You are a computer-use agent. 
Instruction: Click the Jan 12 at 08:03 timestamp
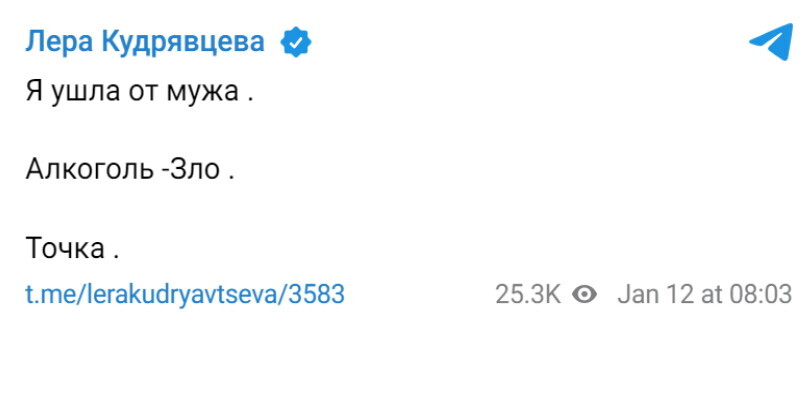pos(705,294)
